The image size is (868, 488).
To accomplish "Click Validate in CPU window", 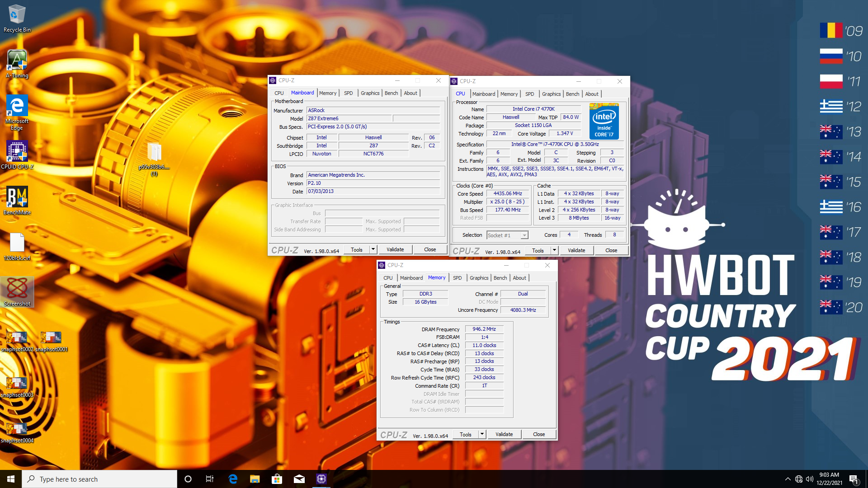I will click(576, 250).
